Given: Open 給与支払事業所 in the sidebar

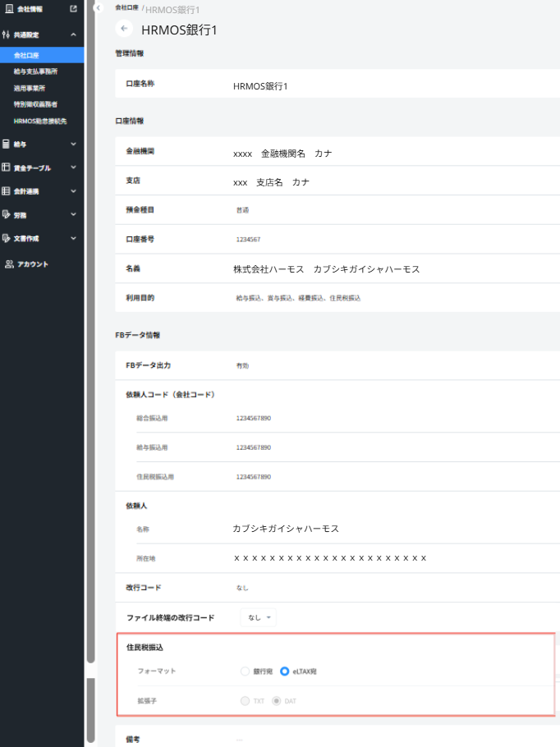Looking at the screenshot, I should point(36,71).
